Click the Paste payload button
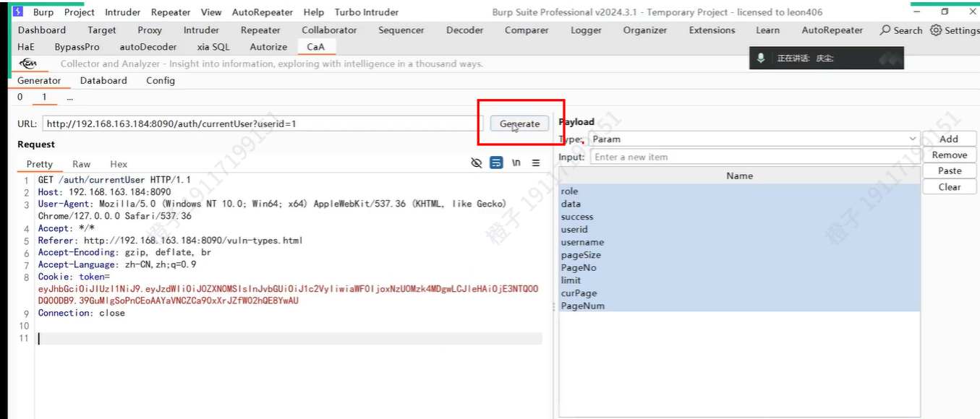 coord(949,170)
